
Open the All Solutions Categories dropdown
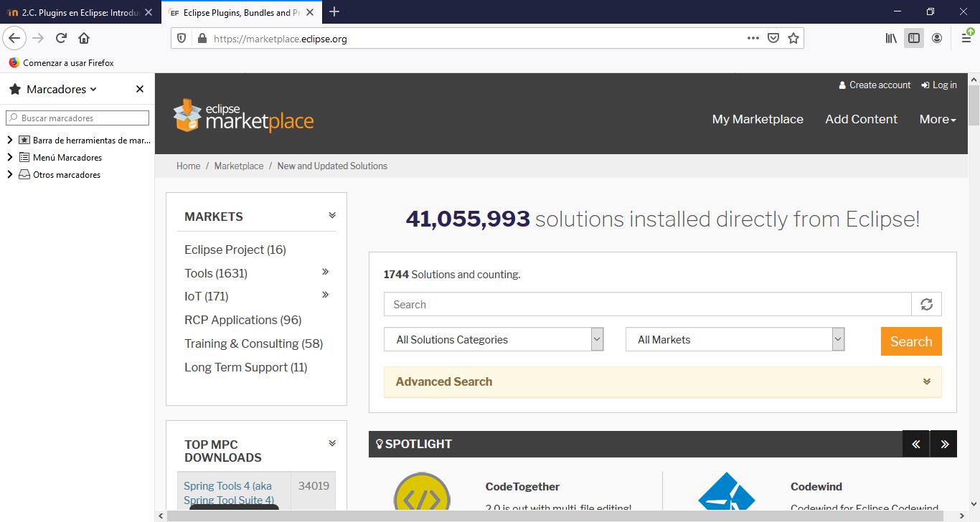[x=494, y=339]
